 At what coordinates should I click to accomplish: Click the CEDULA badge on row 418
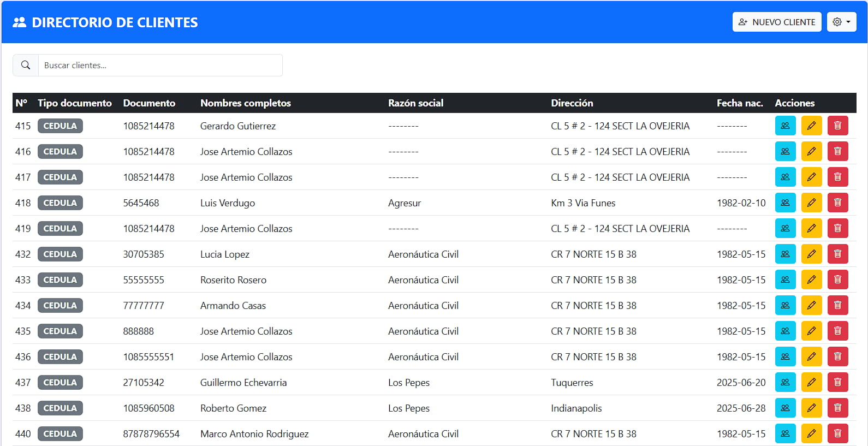60,203
